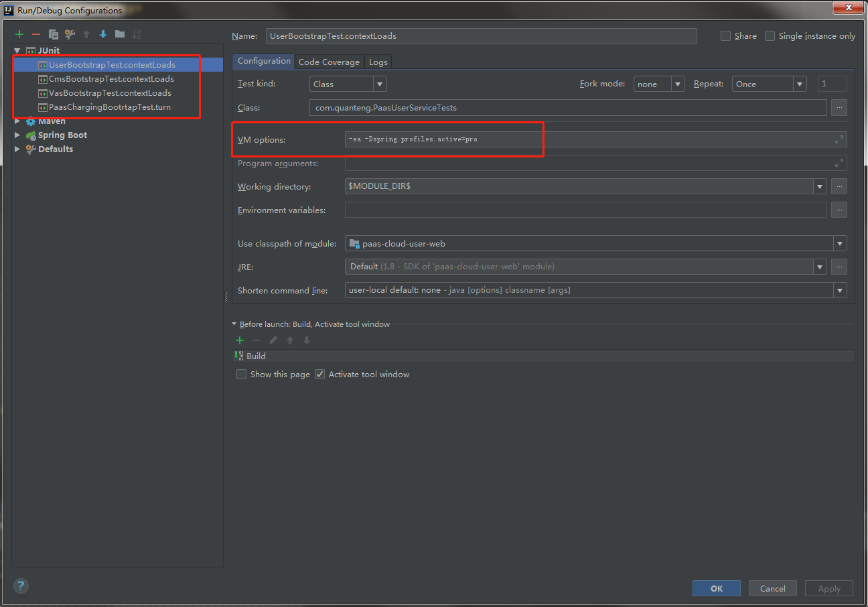Click the Class input field
Image resolution: width=868 pixels, height=607 pixels.
568,107
